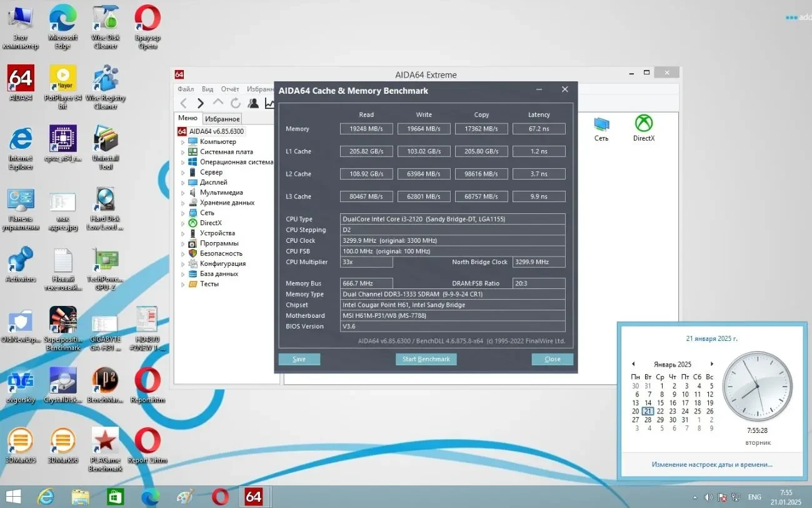812x508 pixels.
Task: Click the graph chart icon in AIDA64 toolbar
Action: [271, 103]
